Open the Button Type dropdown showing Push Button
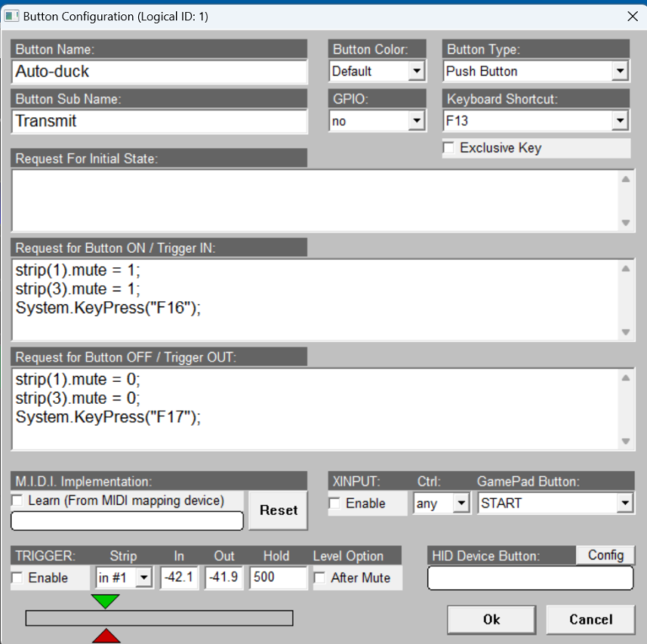 (x=620, y=72)
